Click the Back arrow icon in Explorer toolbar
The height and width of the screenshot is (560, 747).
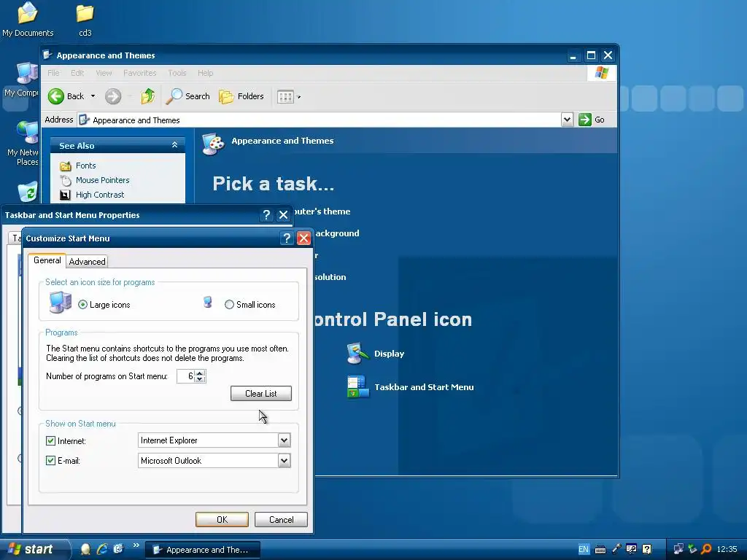click(x=56, y=96)
